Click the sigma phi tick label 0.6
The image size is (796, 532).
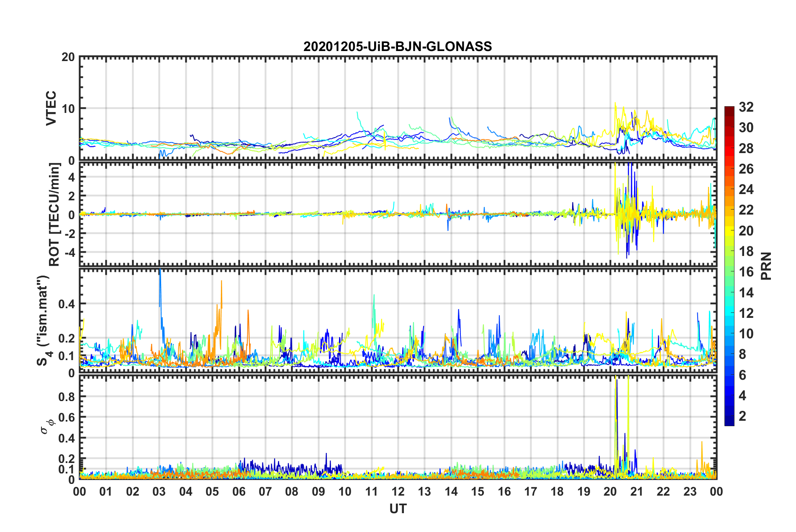point(67,417)
